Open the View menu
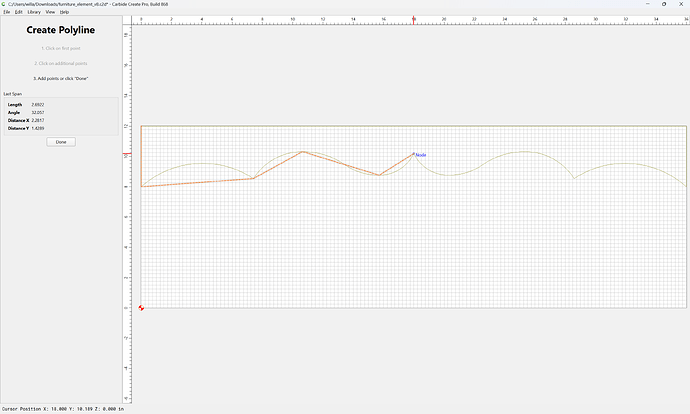This screenshot has height=414, width=690. pos(50,12)
